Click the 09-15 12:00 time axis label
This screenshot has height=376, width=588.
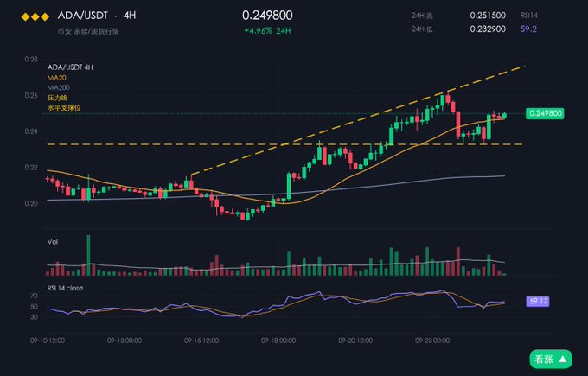tap(201, 341)
